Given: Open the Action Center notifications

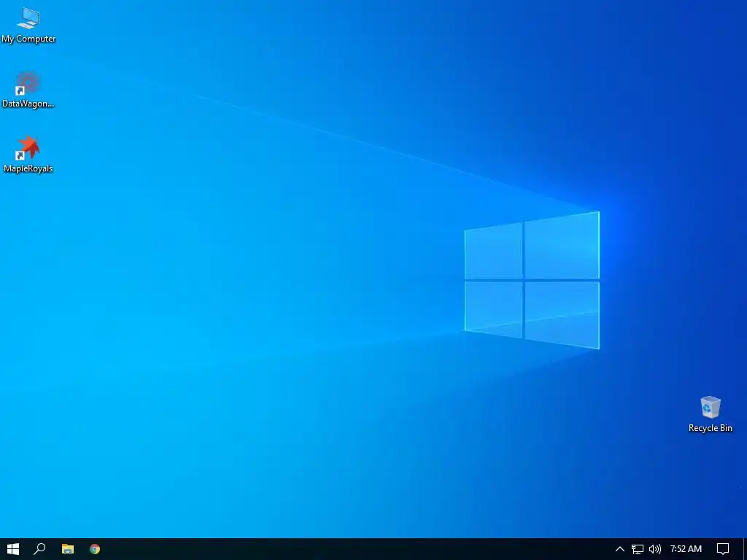Looking at the screenshot, I should [x=723, y=549].
